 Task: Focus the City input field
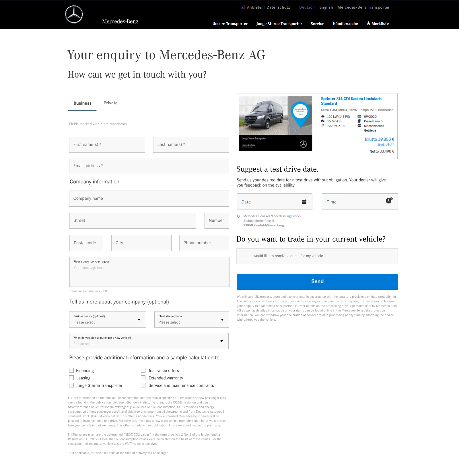(141, 243)
